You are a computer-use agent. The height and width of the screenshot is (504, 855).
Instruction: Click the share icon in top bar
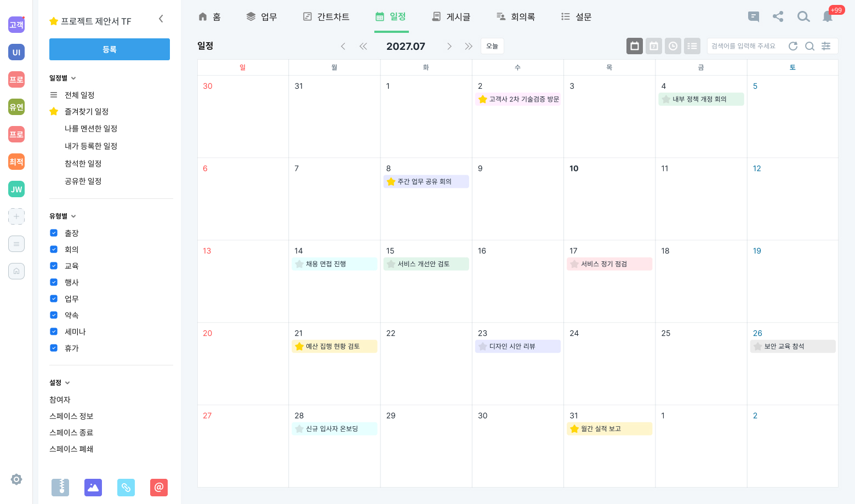(778, 16)
